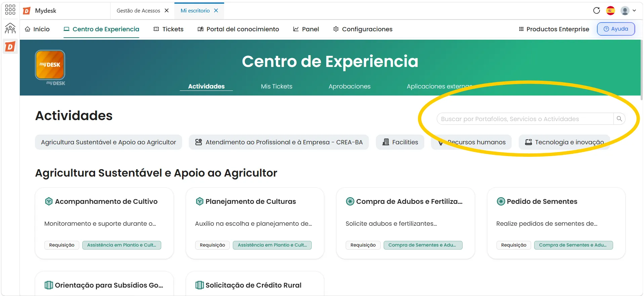Open Productos Enterprise menu
The height and width of the screenshot is (296, 644).
(x=554, y=29)
